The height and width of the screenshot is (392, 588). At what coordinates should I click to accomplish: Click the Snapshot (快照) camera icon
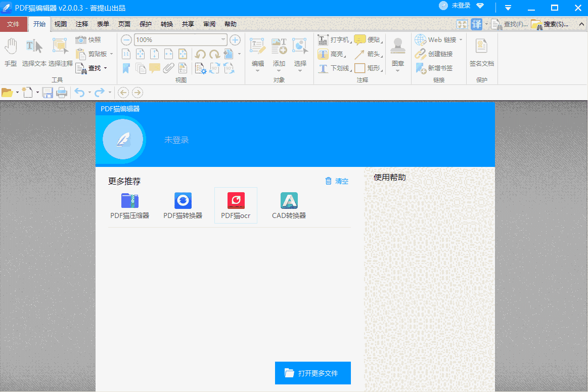pyautogui.click(x=81, y=40)
